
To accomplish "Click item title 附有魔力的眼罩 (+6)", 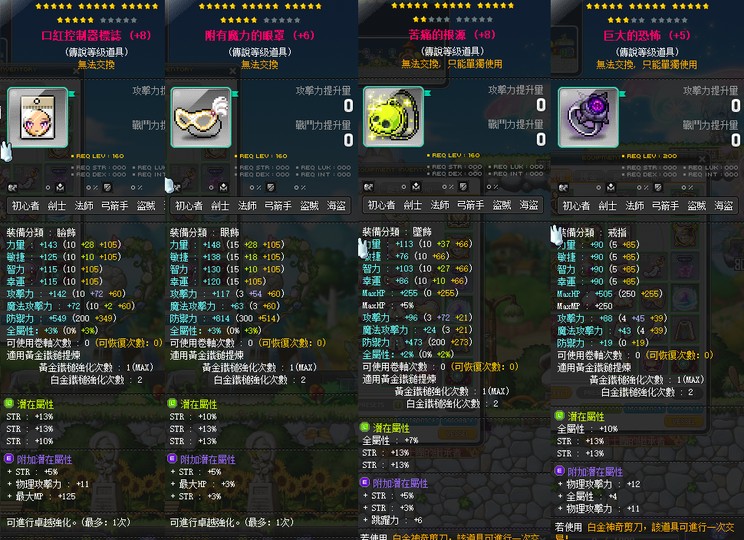I will [260, 35].
